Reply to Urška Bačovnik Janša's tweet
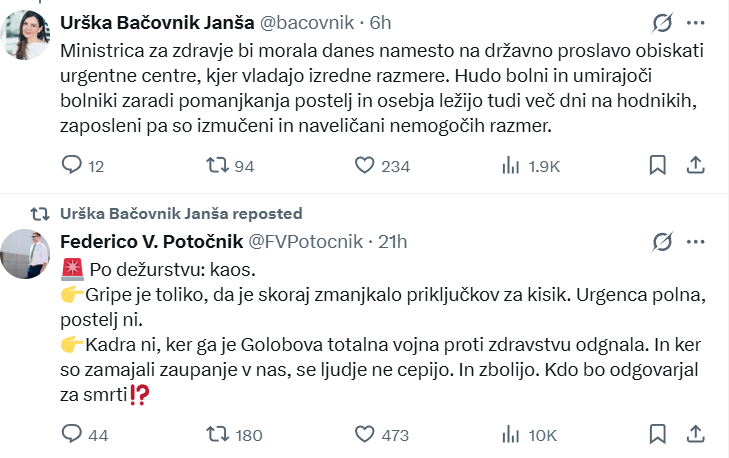Screen dimensions: 729x458 (x=72, y=165)
